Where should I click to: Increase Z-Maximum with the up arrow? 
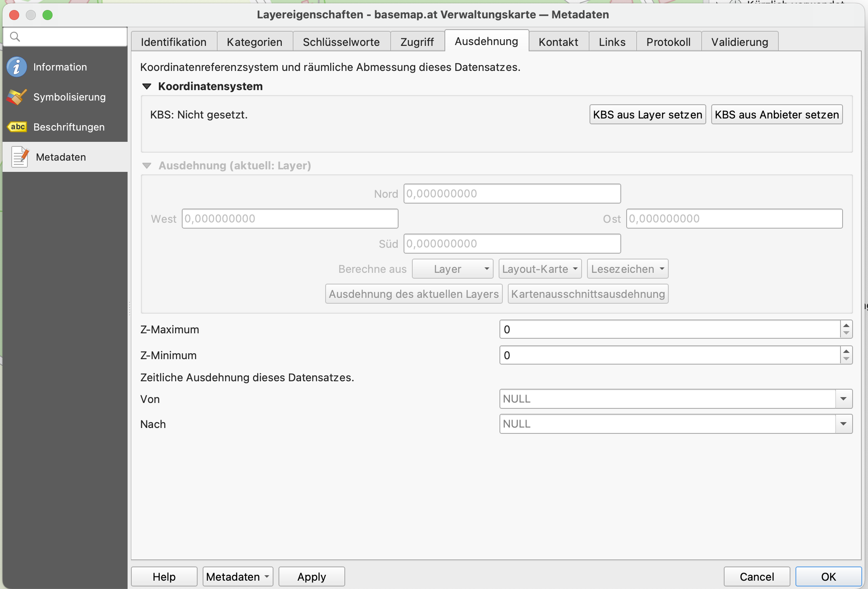(846, 325)
